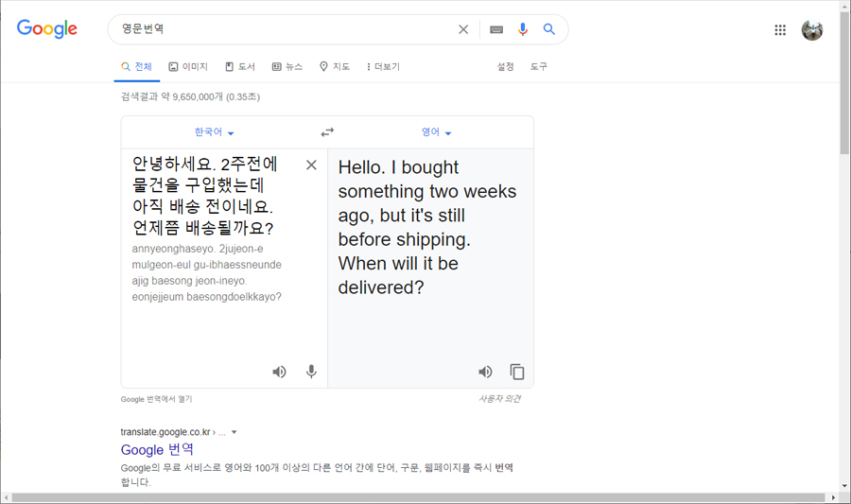Click the horizontal scrollbar thumb

418,497
